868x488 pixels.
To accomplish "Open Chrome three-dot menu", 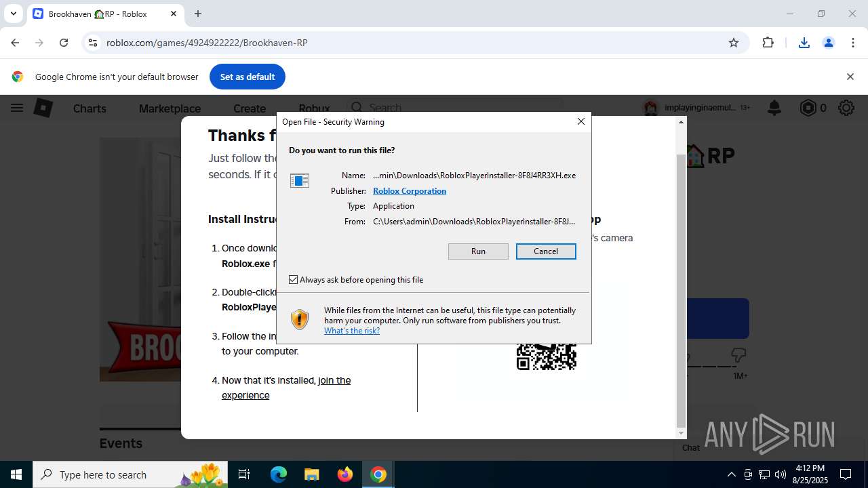I will pos(853,43).
